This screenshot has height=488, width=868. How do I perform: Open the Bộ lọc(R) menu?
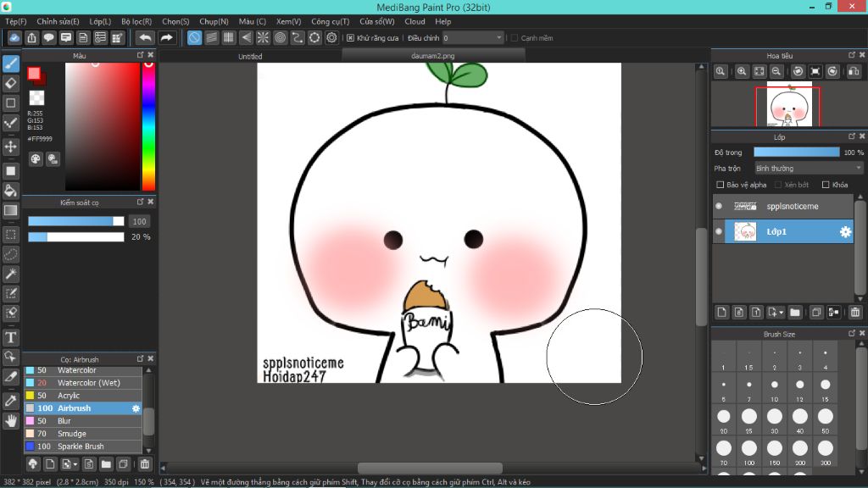point(136,21)
